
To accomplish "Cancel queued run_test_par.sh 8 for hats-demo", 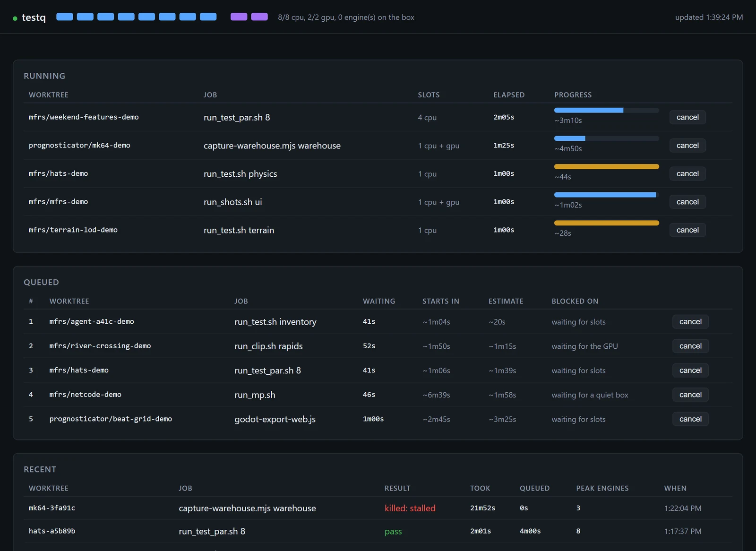I will [690, 370].
